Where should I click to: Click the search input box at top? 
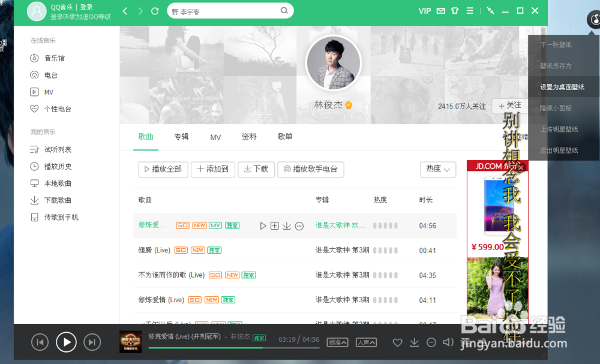[x=230, y=11]
